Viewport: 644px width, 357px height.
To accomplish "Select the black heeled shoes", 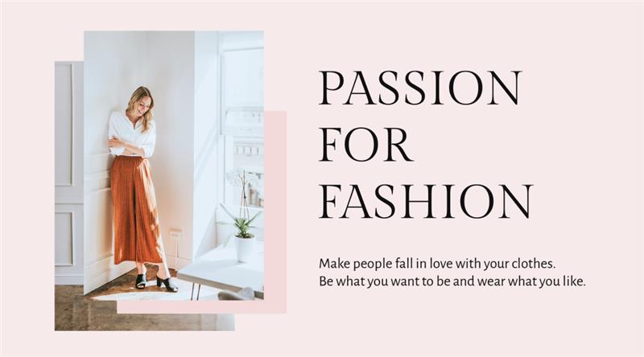I will [156, 283].
